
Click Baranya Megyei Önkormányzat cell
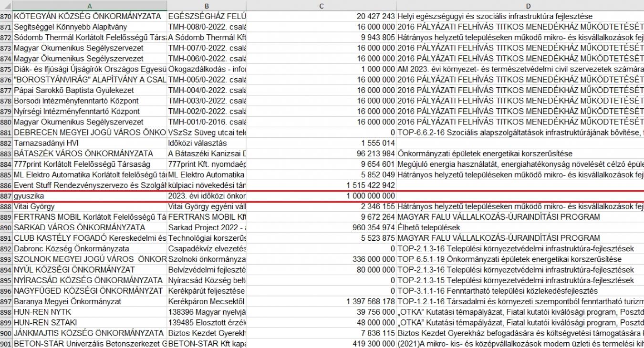coord(90,301)
